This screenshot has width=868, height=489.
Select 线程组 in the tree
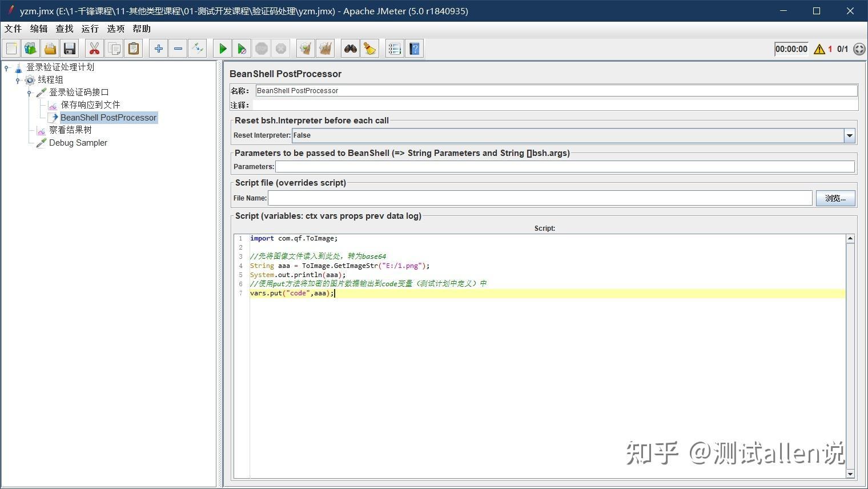pos(50,79)
